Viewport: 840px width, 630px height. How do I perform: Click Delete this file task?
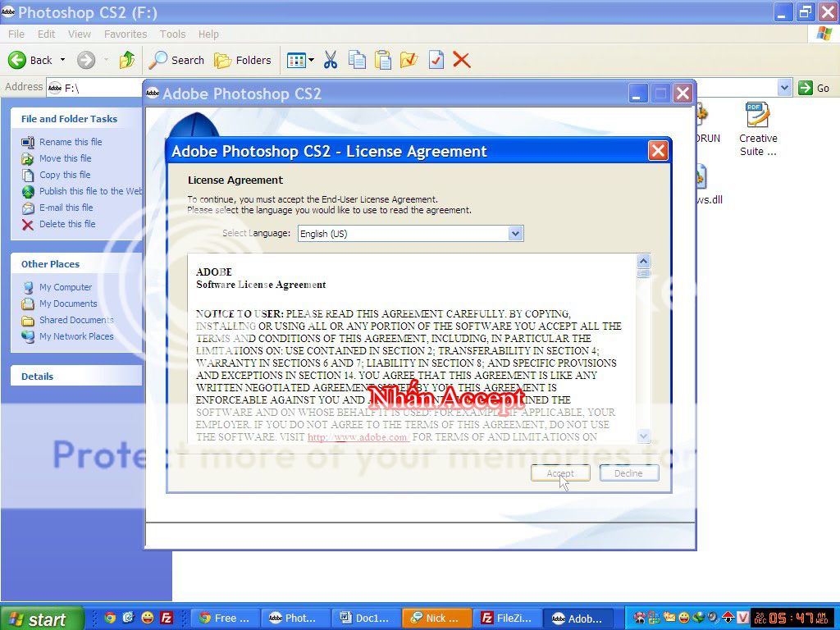(67, 224)
